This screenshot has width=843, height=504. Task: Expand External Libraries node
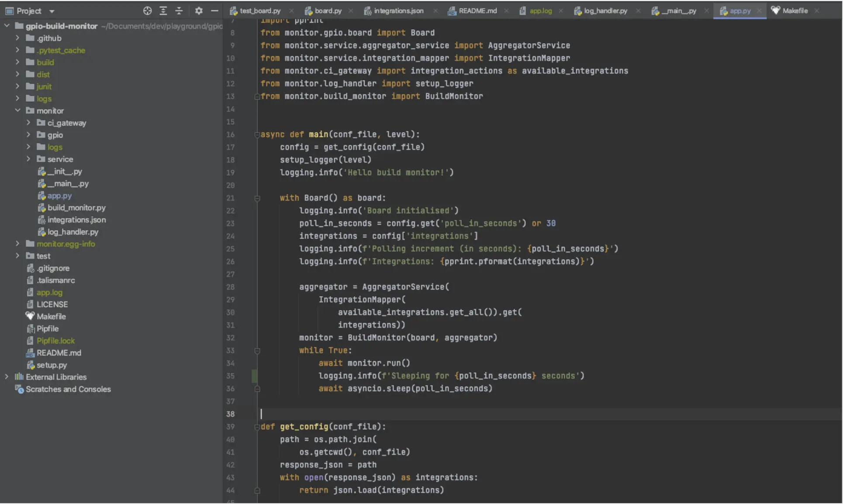point(7,377)
